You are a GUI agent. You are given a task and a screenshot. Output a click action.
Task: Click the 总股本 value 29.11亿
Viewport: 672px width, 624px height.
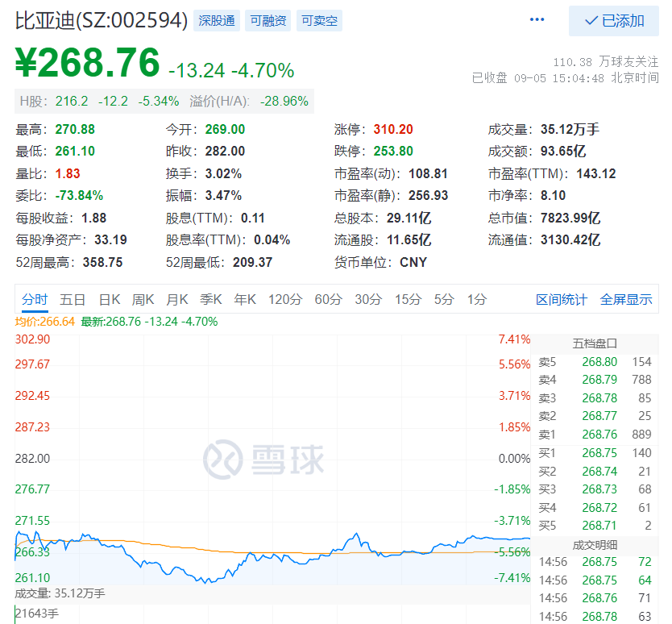(409, 218)
